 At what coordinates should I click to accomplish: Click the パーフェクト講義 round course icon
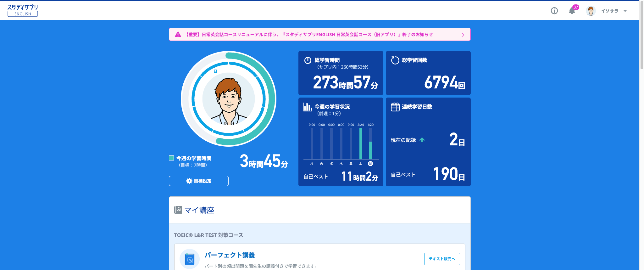click(x=190, y=259)
